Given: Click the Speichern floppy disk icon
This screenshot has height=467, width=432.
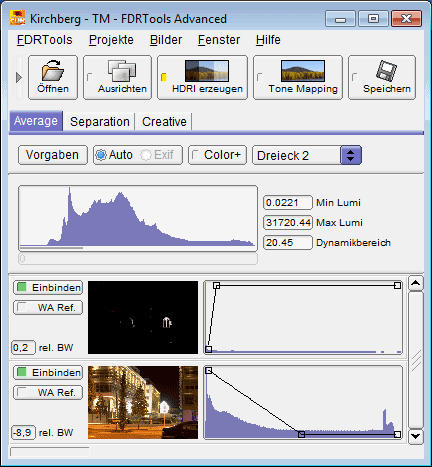Looking at the screenshot, I should coord(387,70).
